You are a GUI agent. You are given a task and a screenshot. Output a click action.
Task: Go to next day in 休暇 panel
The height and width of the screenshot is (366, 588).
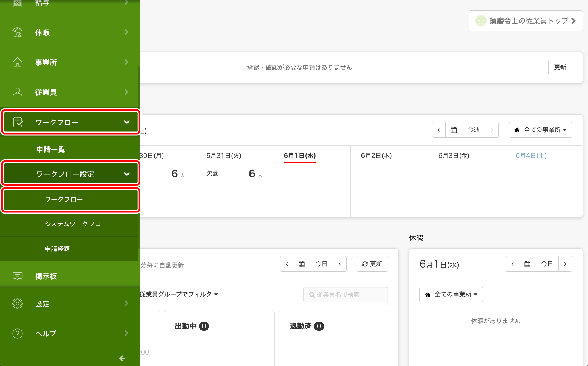tap(565, 264)
